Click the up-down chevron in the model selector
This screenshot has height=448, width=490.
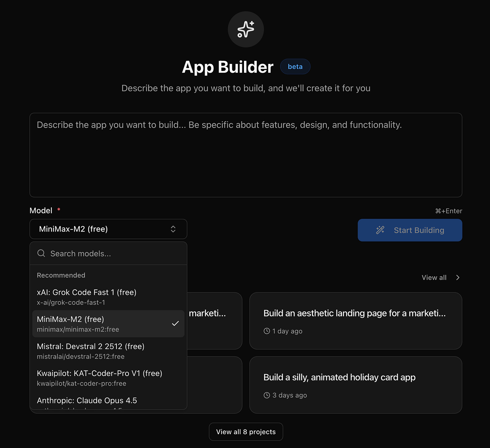click(173, 229)
